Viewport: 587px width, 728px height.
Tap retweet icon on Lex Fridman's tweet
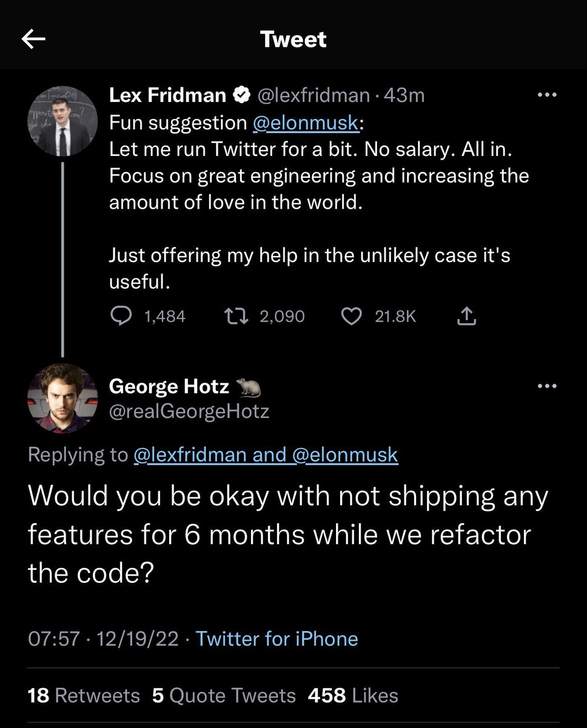[x=234, y=316]
